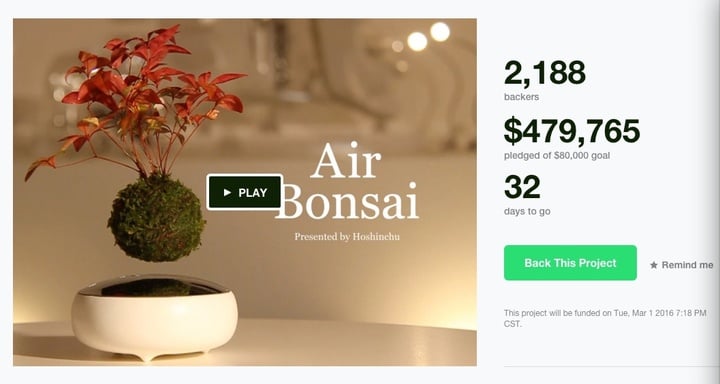Screen dimensions: 720x384
Task: Click the small 'backers' label
Action: click(522, 97)
